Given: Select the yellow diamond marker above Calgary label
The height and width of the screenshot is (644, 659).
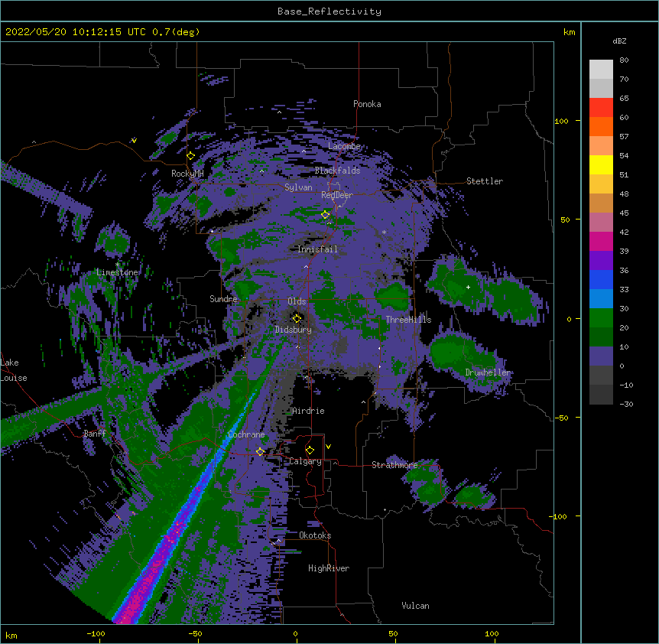Looking at the screenshot, I should coord(310,450).
